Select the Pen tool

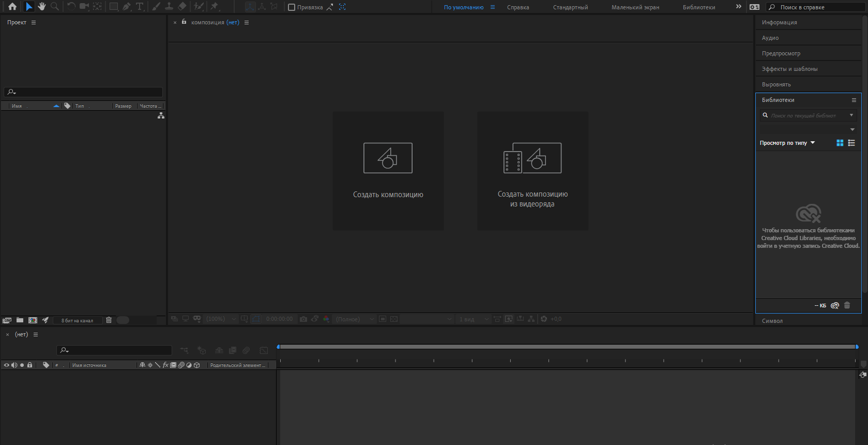pos(127,7)
